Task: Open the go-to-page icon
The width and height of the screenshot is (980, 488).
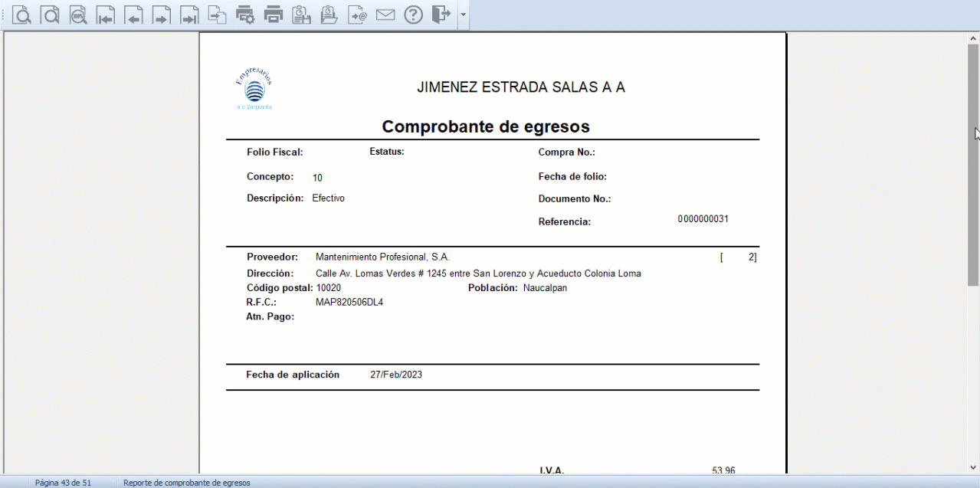Action: pos(218,15)
